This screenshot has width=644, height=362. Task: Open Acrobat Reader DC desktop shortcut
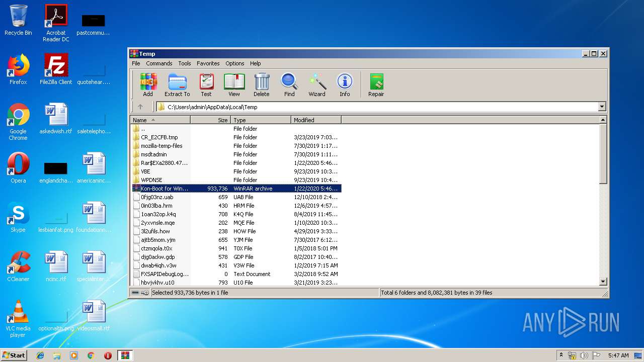(56, 23)
